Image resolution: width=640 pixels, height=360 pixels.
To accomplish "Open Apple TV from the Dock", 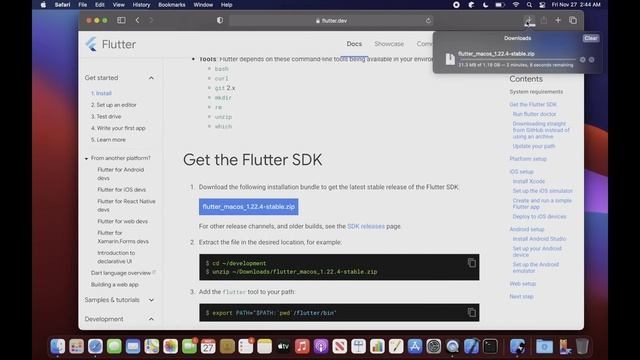I will click(x=283, y=347).
